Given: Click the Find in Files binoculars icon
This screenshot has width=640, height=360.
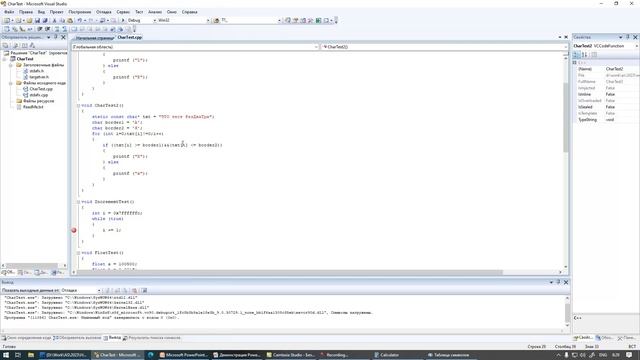Looking at the screenshot, I should coord(216,20).
